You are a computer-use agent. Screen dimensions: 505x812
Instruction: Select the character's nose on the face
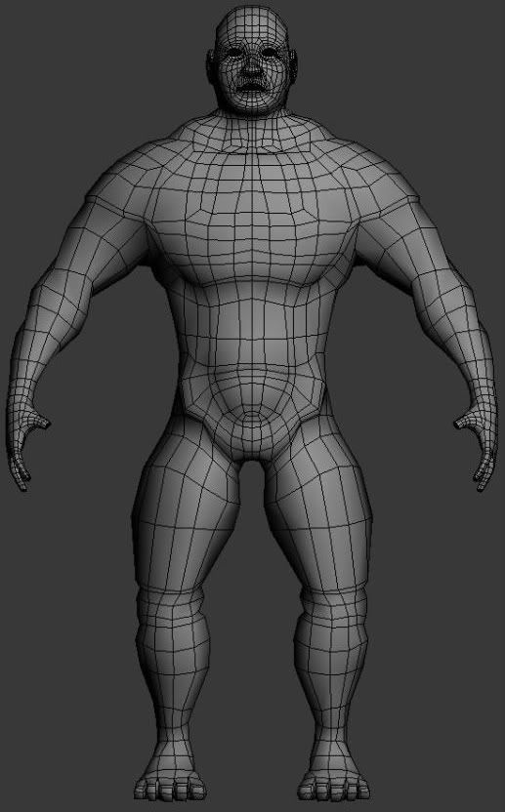[x=252, y=68]
